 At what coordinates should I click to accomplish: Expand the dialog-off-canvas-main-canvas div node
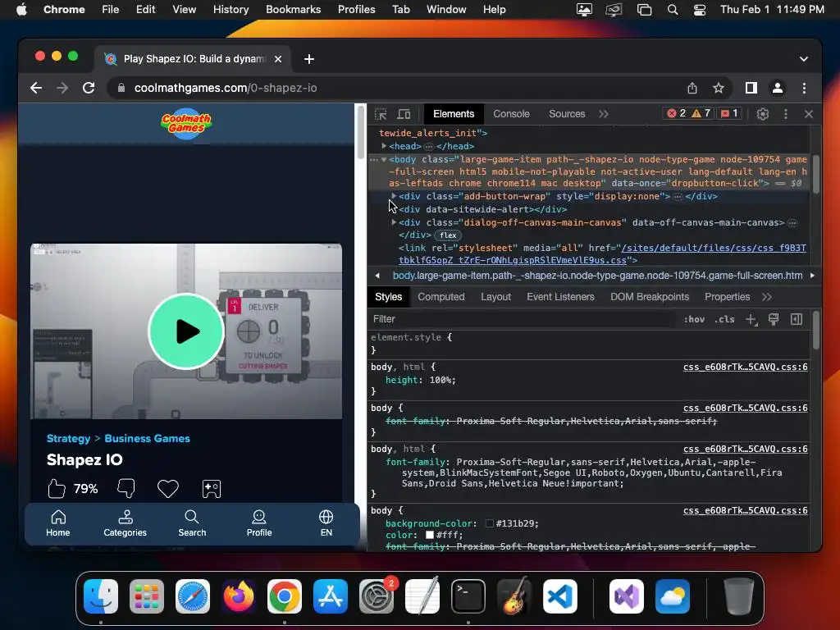(394, 222)
